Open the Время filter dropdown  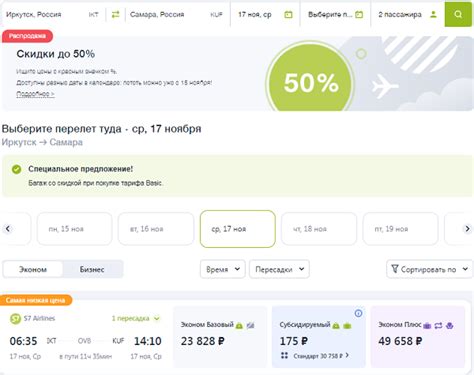pyautogui.click(x=223, y=269)
